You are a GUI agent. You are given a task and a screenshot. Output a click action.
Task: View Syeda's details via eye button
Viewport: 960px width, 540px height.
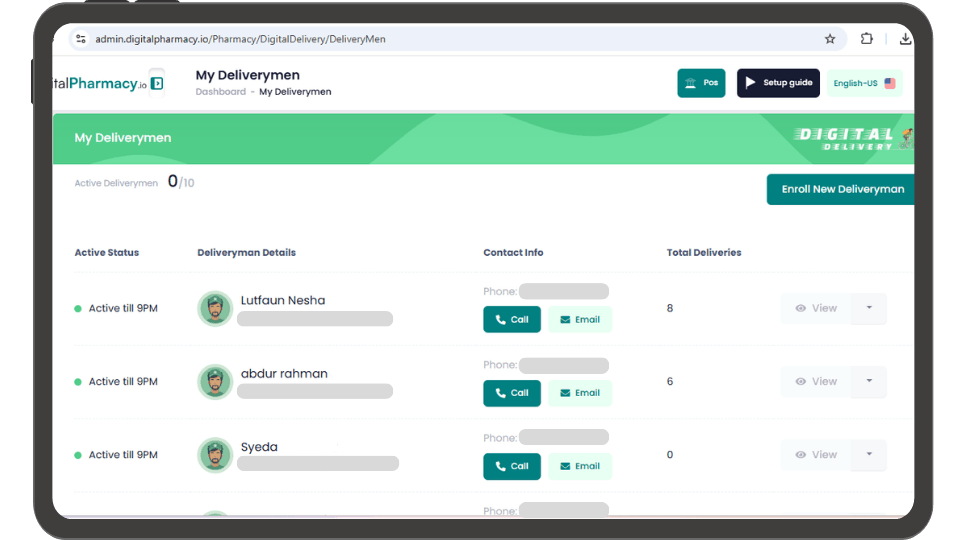coord(816,455)
